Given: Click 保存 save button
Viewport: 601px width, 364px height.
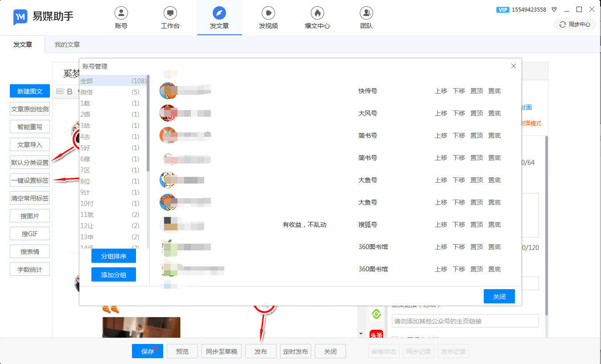Looking at the screenshot, I should (148, 351).
